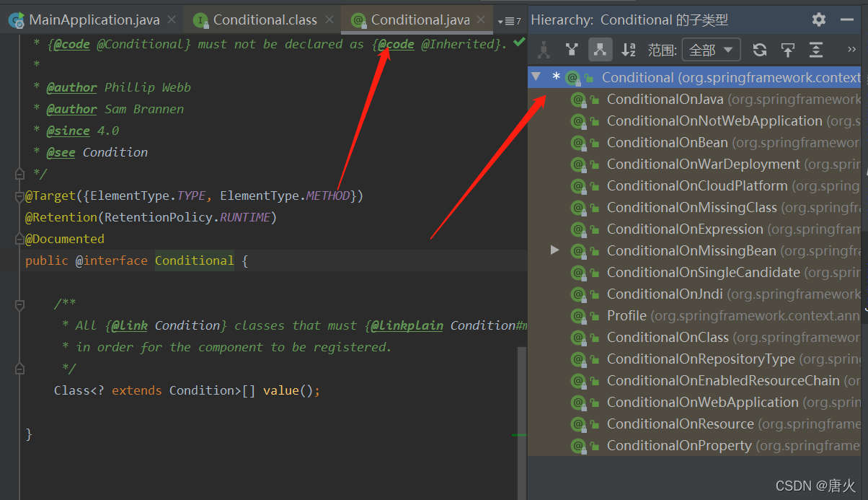Viewport: 868px width, 500px height.
Task: Select ConditionalOnMissingBean row text
Action: [x=691, y=250]
